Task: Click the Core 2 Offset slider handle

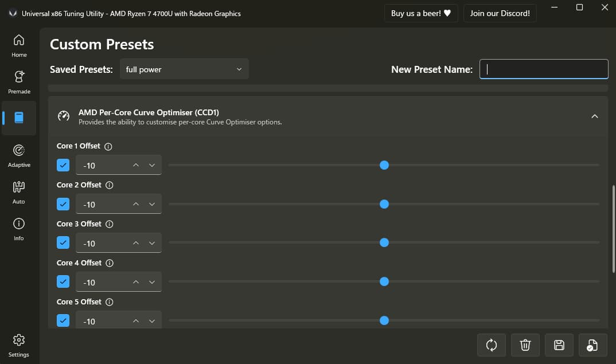Action: [384, 204]
